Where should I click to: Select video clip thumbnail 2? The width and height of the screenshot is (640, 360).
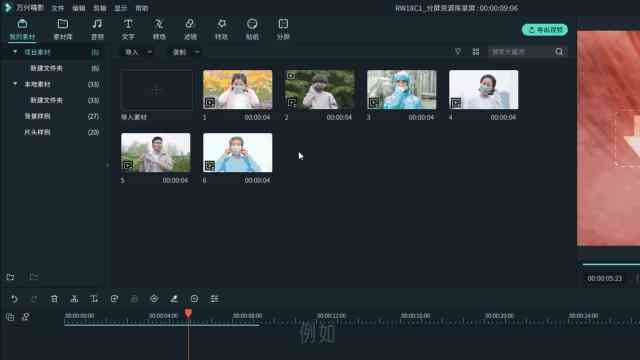[x=320, y=90]
